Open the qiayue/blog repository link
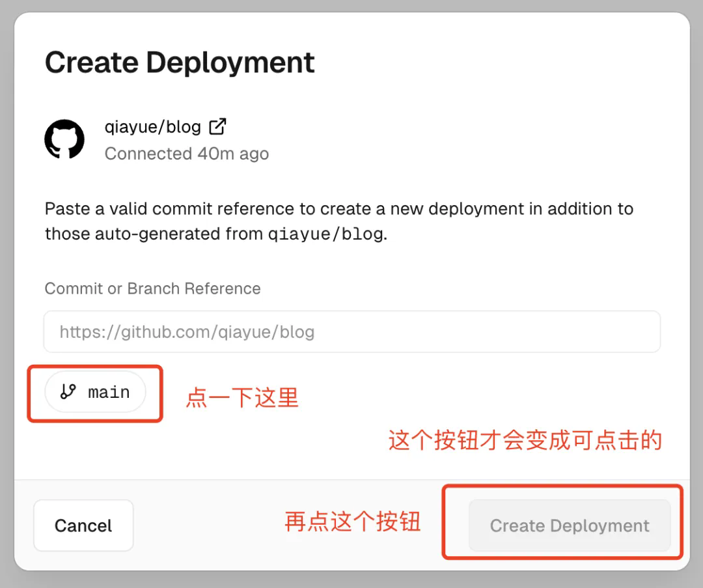Image resolution: width=703 pixels, height=588 pixels. coord(152,127)
